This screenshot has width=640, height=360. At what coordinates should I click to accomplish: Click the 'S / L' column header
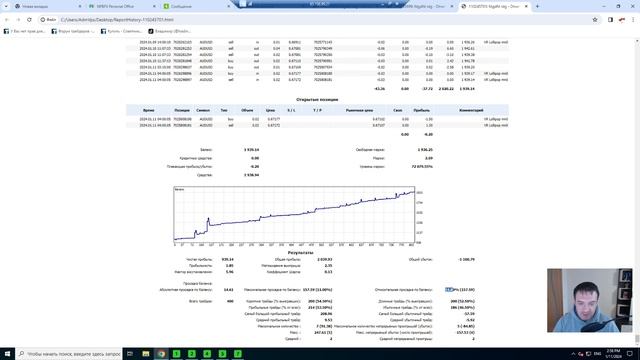[291, 110]
